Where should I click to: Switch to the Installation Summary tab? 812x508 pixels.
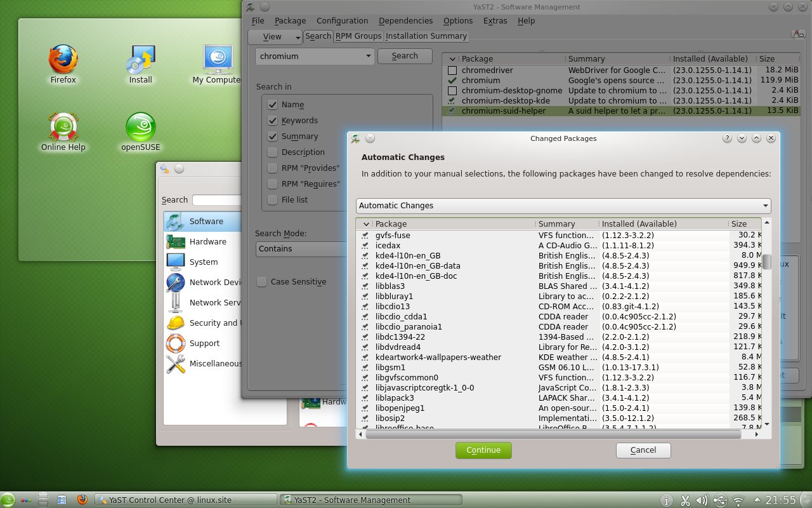(x=426, y=36)
